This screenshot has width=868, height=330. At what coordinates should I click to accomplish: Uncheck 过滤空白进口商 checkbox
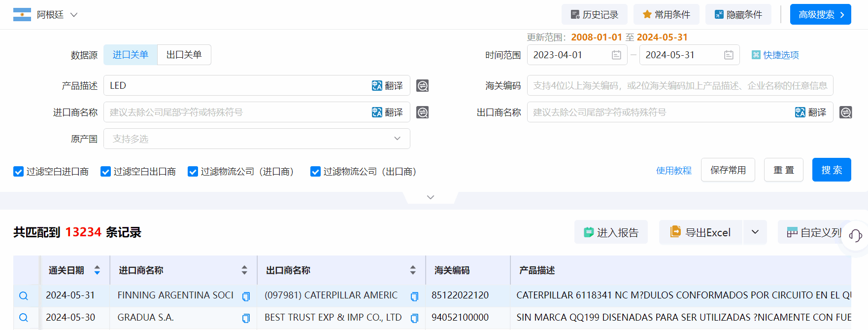(19, 172)
